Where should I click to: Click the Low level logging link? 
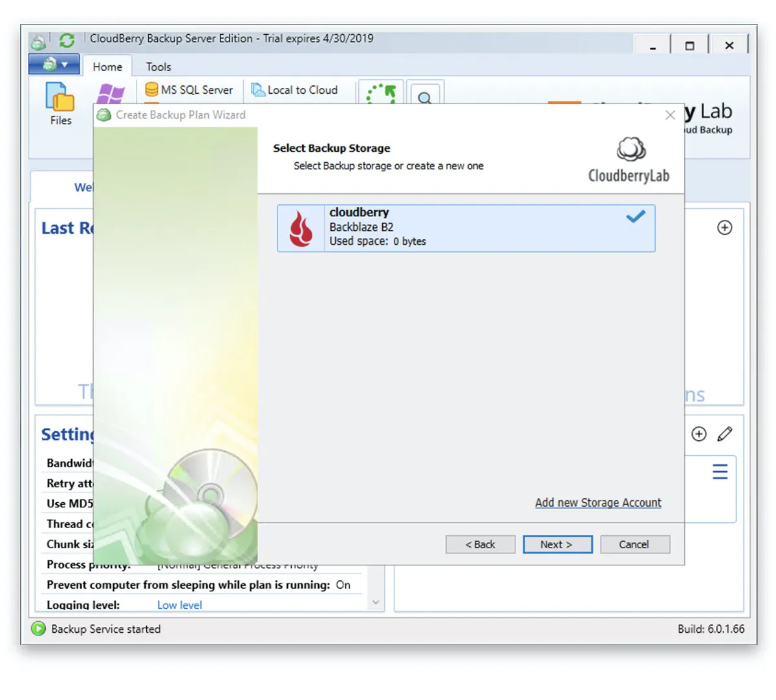point(180,605)
